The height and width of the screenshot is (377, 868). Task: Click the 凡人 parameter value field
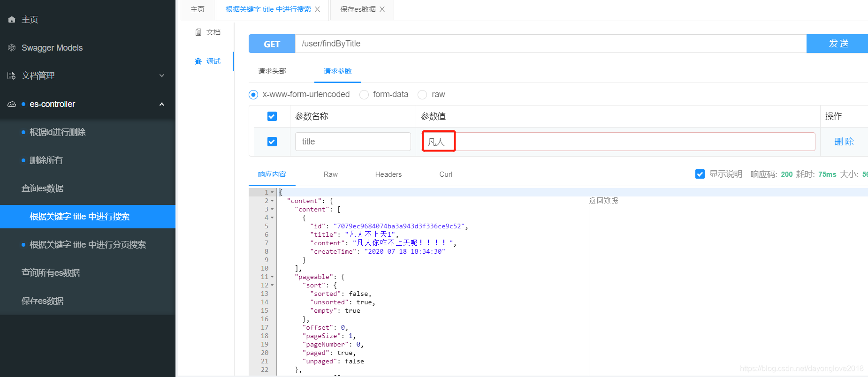click(x=618, y=142)
